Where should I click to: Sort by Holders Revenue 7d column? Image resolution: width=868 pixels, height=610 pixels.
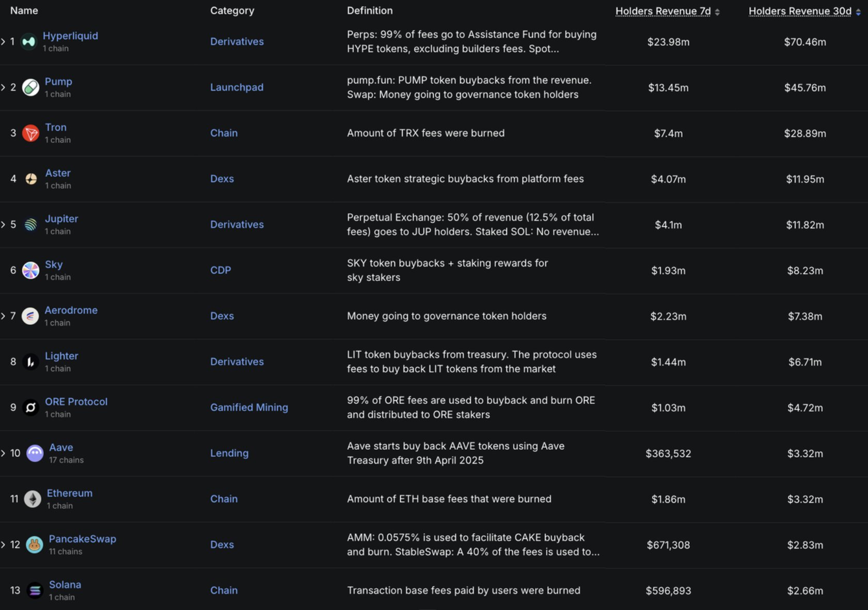pos(663,11)
